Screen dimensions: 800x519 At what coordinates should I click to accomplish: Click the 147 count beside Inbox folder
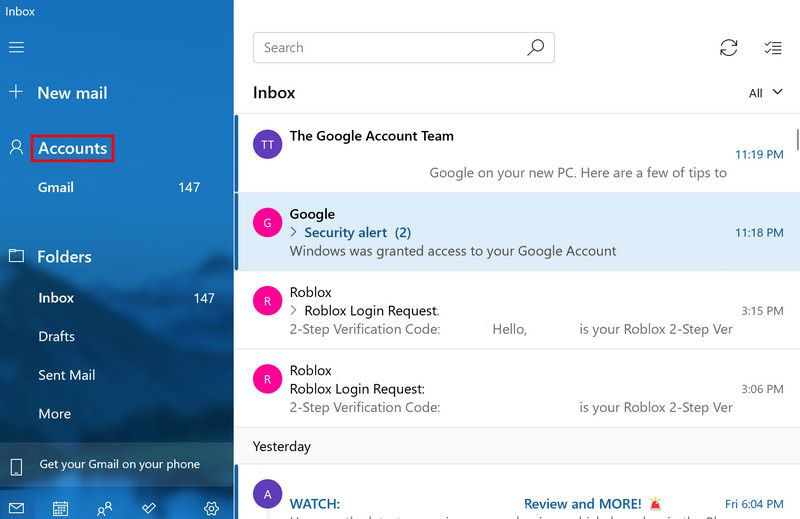click(x=204, y=298)
